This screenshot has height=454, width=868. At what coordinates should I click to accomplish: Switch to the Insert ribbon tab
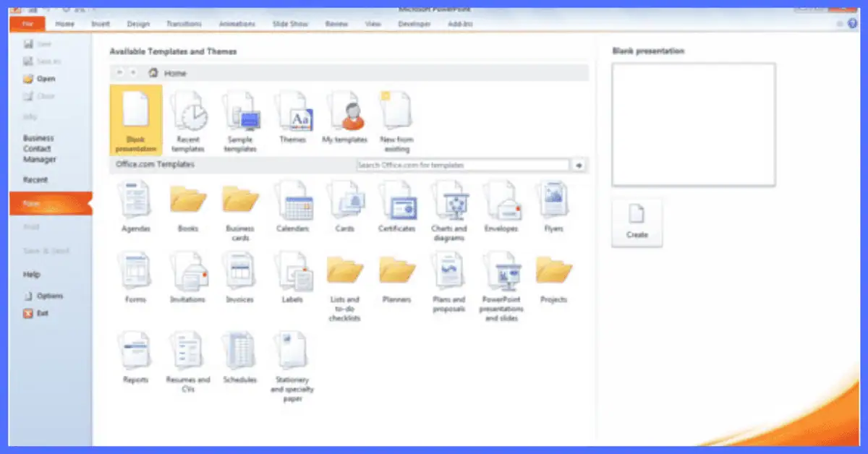(x=101, y=24)
